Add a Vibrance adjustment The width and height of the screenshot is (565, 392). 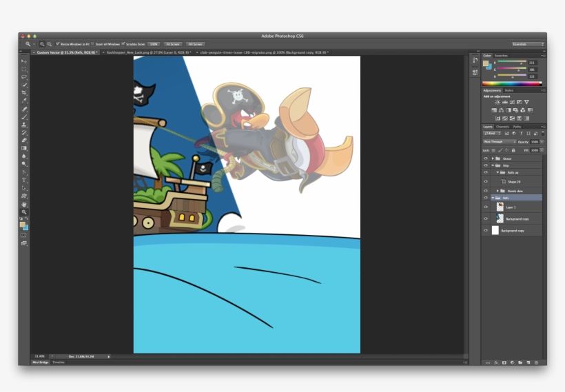(526, 103)
